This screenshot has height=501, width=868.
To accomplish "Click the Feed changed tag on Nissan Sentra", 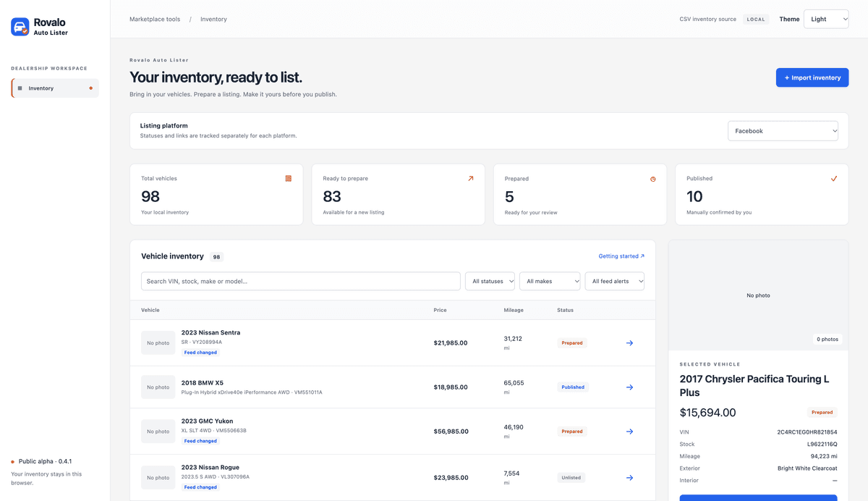I will (x=200, y=353).
